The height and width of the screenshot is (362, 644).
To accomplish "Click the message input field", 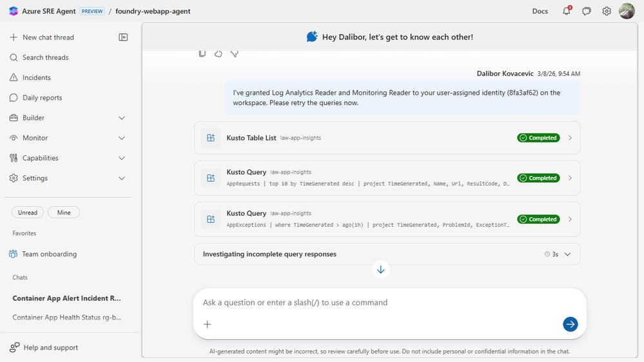I will pyautogui.click(x=390, y=303).
